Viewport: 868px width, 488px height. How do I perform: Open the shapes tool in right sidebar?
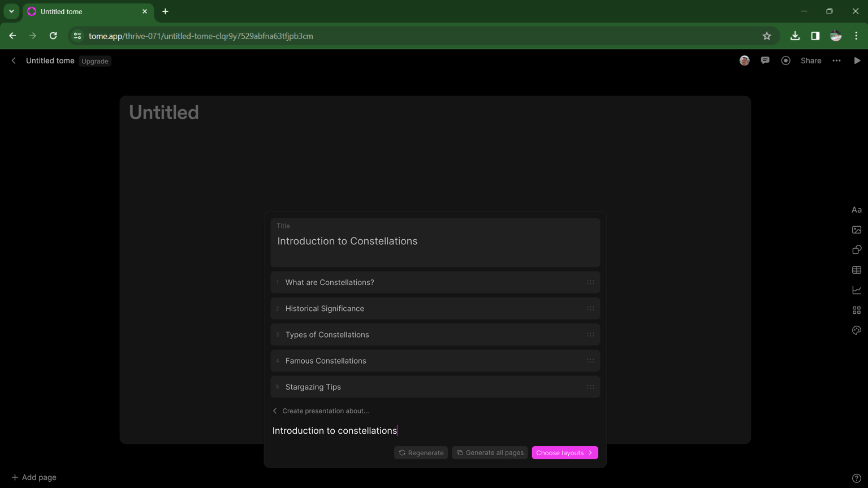(x=856, y=250)
